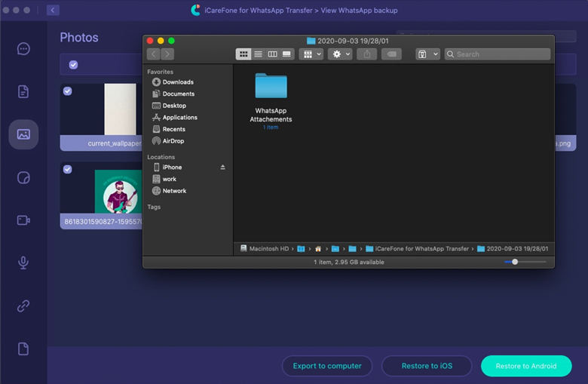
Task: Click home folder icon in path bar
Action: coord(318,249)
